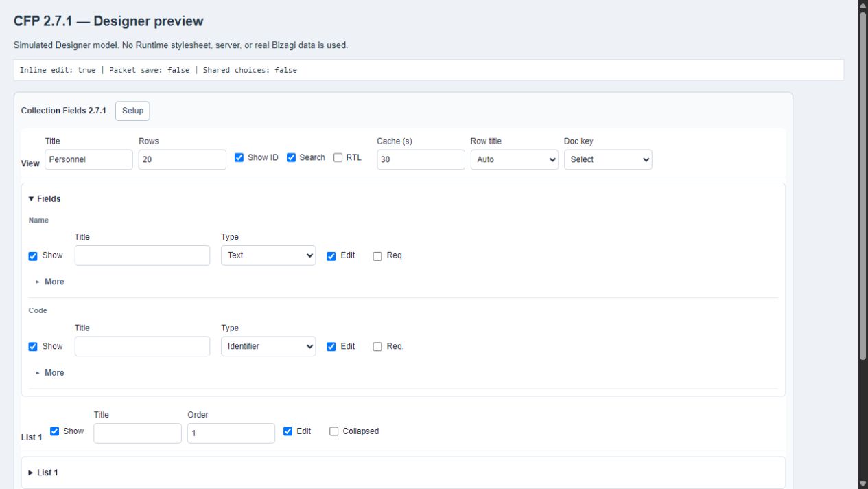Toggle the Show ID checkbox
This screenshot has width=868, height=489.
pos(239,158)
